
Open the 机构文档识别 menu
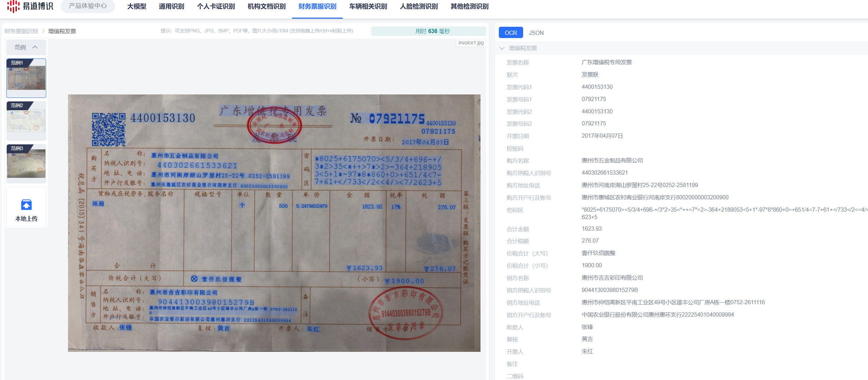click(267, 6)
